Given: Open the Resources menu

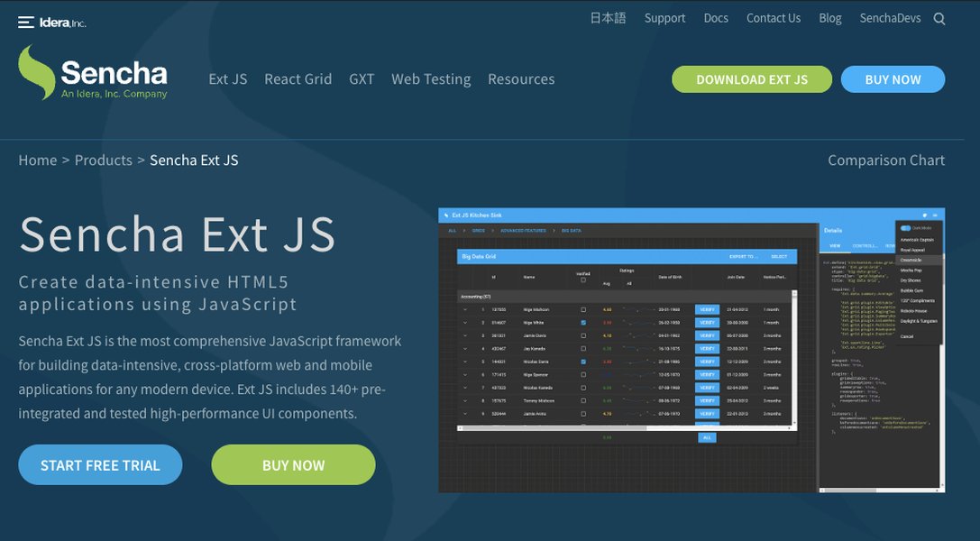Looking at the screenshot, I should click(520, 79).
